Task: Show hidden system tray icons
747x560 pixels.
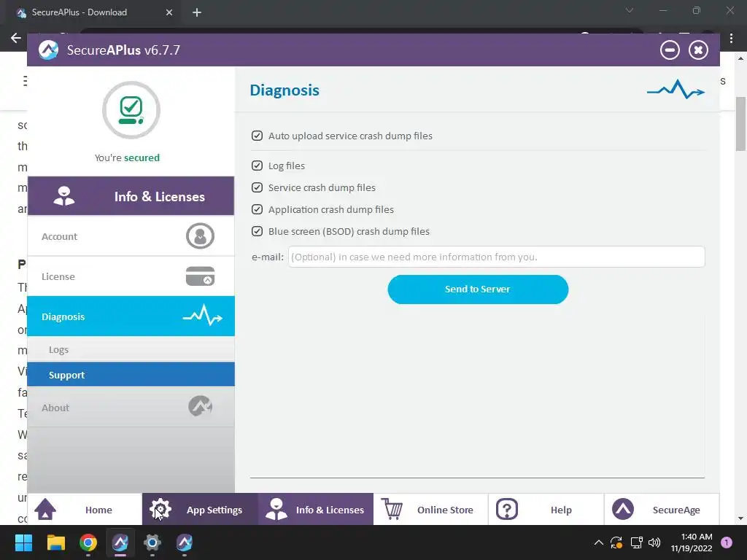Action: pyautogui.click(x=599, y=542)
